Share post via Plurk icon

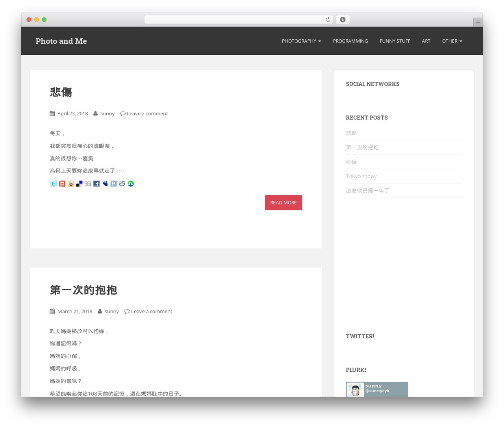tap(62, 184)
